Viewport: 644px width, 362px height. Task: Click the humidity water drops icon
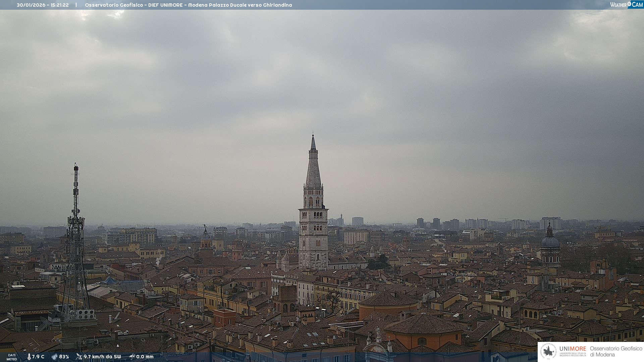(54, 357)
